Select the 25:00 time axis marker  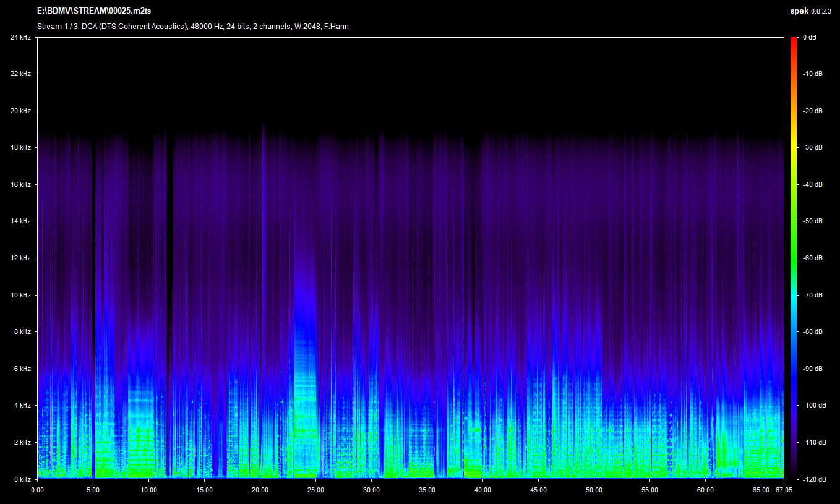315,490
